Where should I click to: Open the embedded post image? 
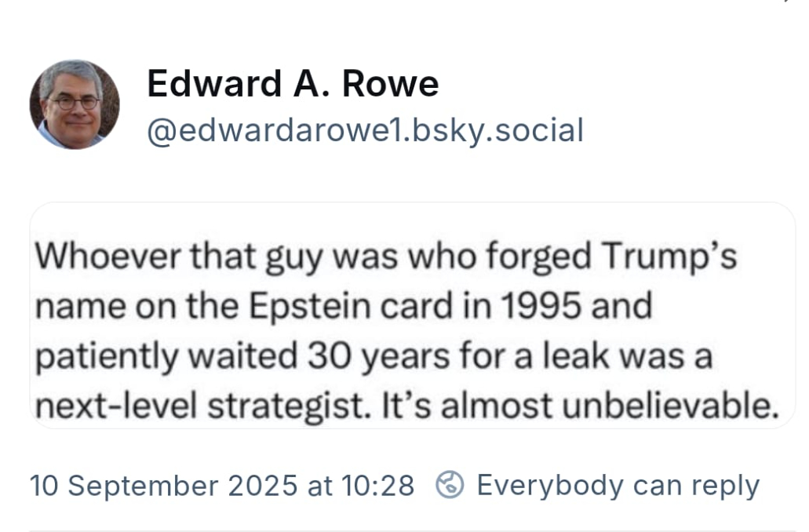click(x=412, y=314)
